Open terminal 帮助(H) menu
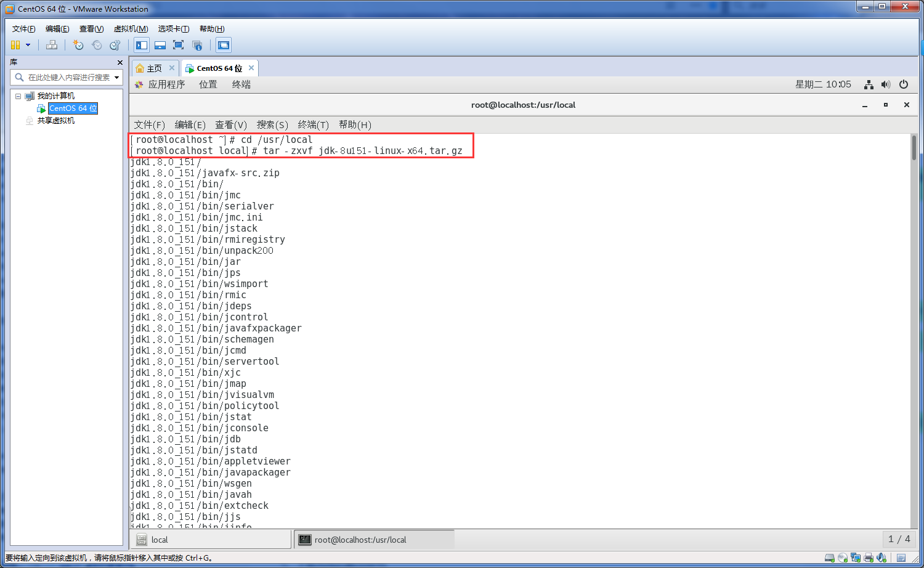 (355, 124)
